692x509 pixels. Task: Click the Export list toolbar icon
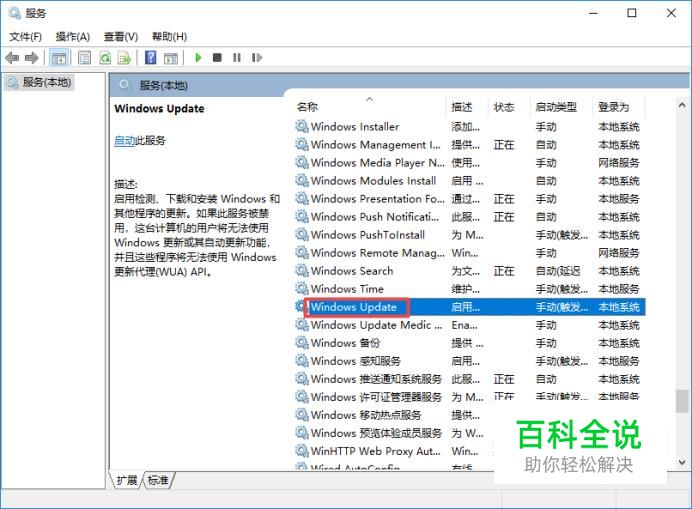tap(125, 58)
